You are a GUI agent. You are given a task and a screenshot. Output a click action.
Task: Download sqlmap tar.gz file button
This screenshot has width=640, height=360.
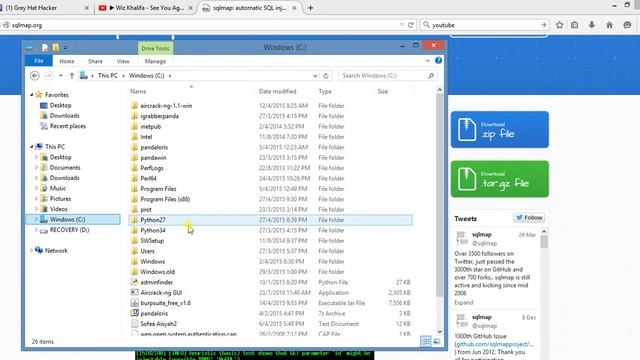coord(500,179)
